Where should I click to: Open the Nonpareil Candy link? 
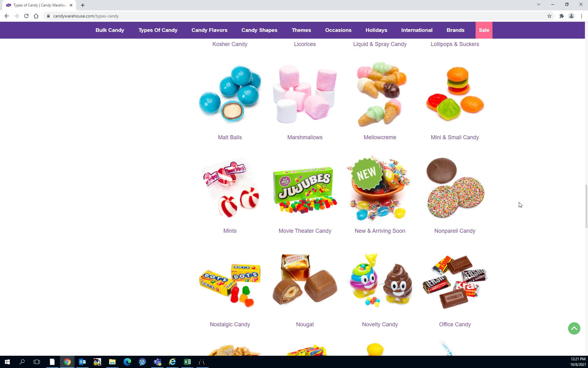(x=454, y=231)
